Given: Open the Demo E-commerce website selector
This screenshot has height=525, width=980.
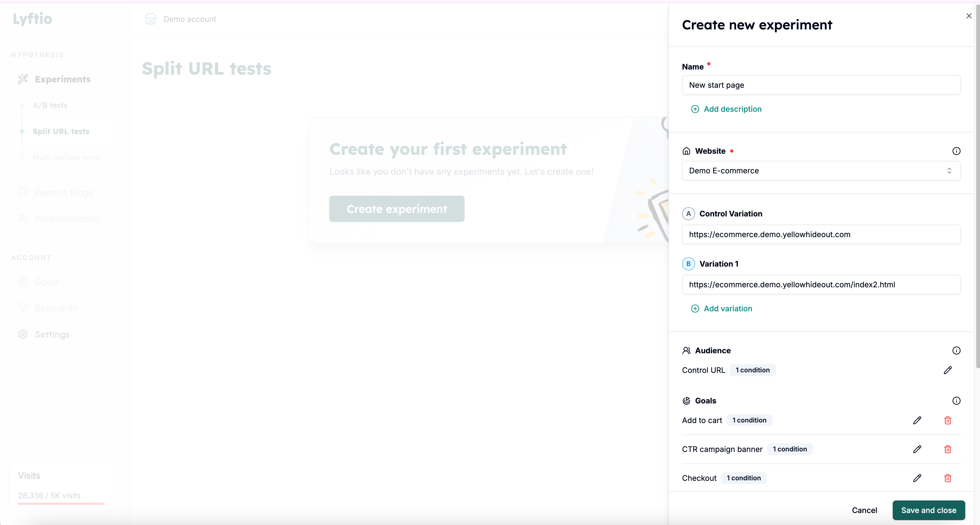Looking at the screenshot, I should (x=821, y=171).
